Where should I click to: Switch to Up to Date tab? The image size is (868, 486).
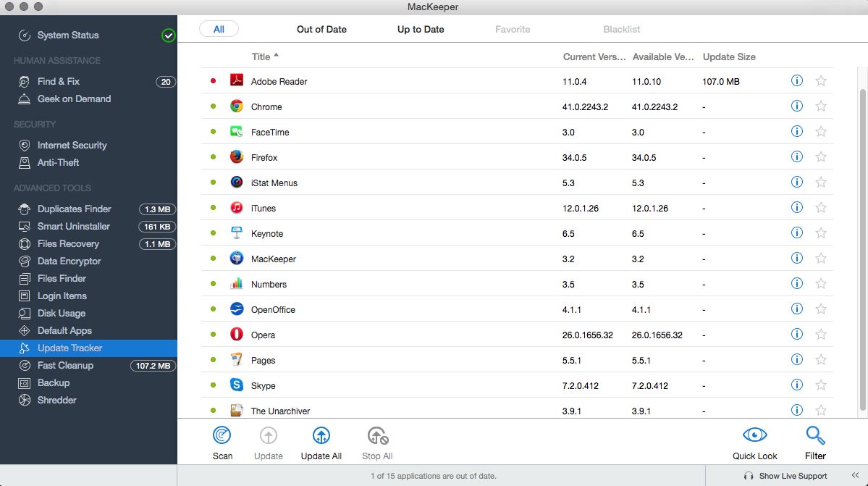coord(421,30)
